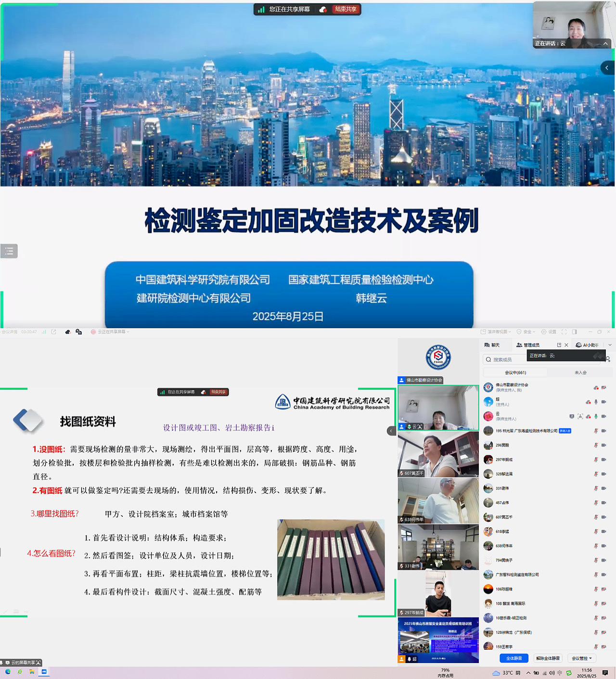Click the 广东智科检测鉴定有限公司 member avatar
The width and height of the screenshot is (616, 679).
coord(488,575)
